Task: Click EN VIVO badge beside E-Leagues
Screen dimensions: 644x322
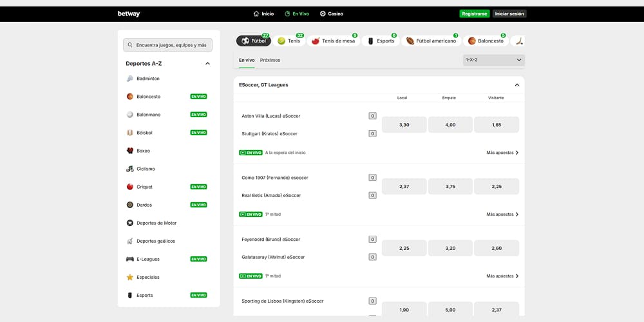Action: point(198,259)
